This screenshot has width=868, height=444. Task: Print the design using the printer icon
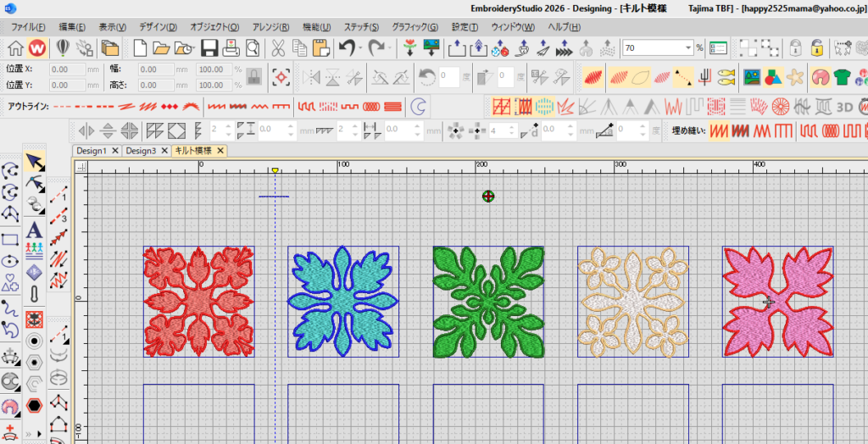pyautogui.click(x=230, y=48)
